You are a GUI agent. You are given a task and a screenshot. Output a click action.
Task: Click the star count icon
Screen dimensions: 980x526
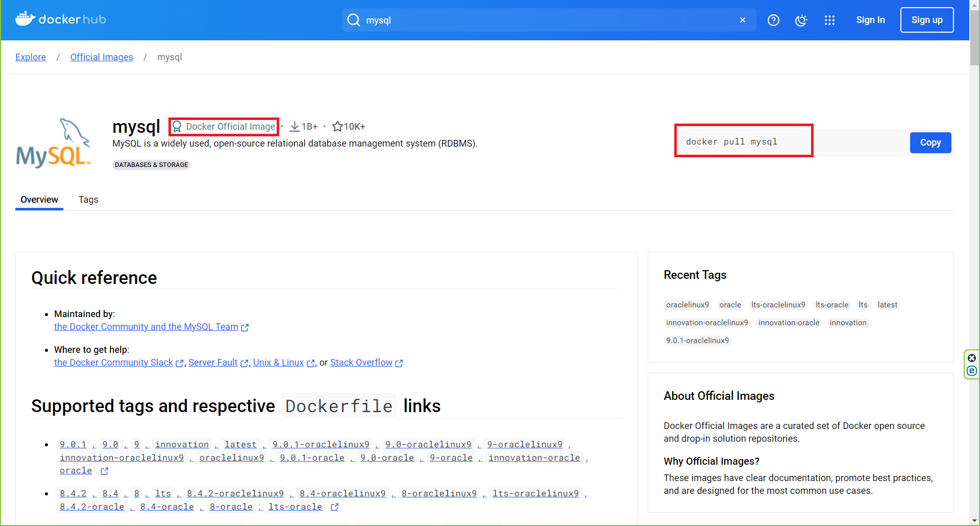pos(337,126)
